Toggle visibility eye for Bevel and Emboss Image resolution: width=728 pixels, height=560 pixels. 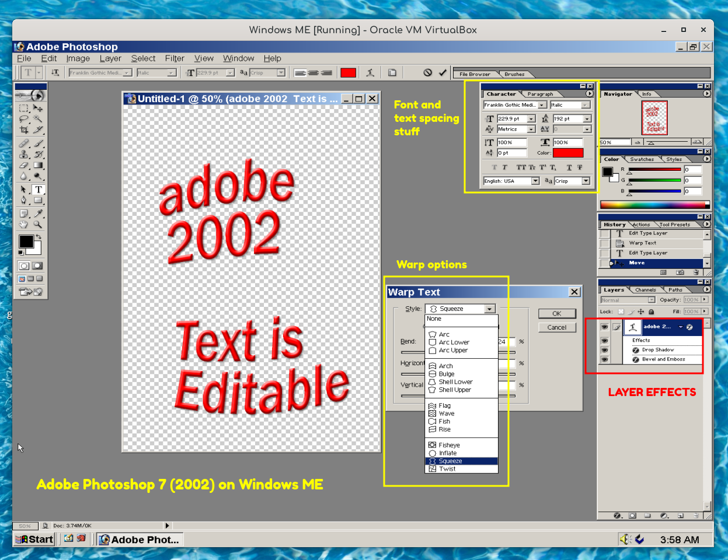coord(605,359)
